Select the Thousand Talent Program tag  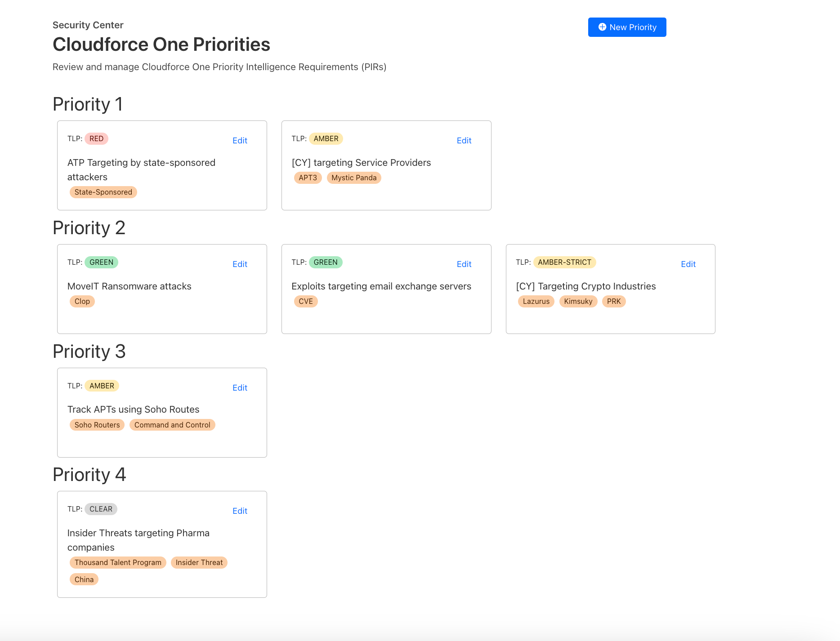point(118,562)
